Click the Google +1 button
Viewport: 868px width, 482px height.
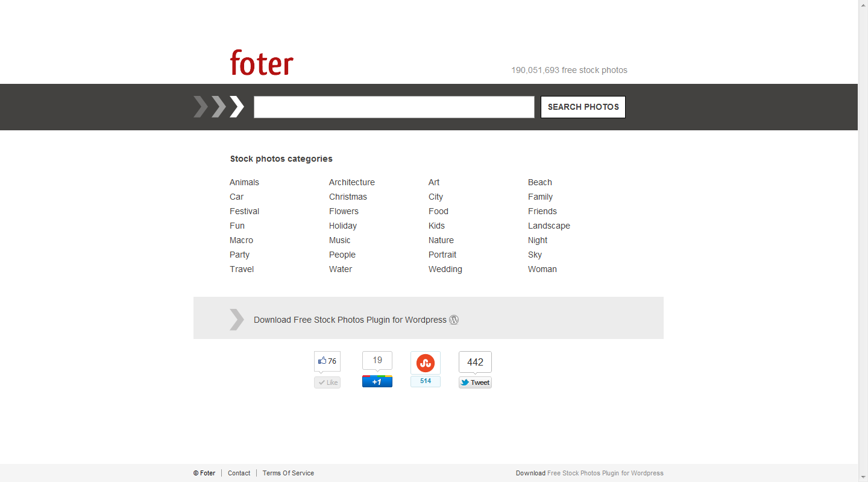pyautogui.click(x=377, y=381)
